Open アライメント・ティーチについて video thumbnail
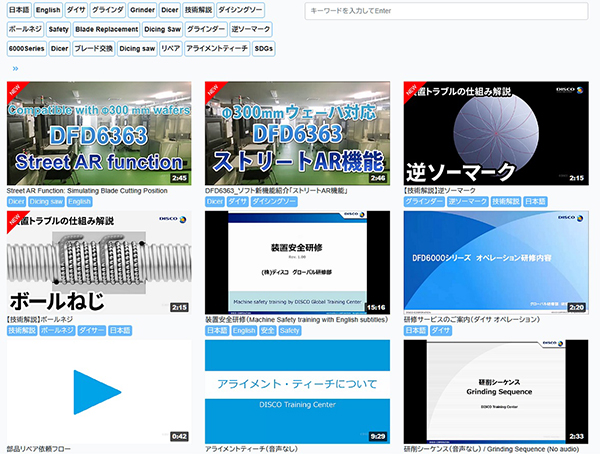The image size is (600, 454). click(297, 392)
